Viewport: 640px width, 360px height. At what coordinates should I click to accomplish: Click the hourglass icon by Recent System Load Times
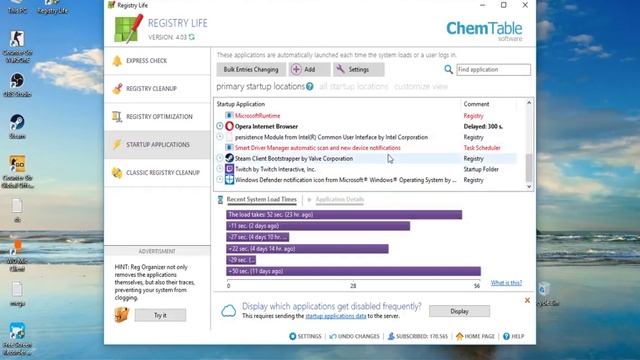click(x=220, y=200)
